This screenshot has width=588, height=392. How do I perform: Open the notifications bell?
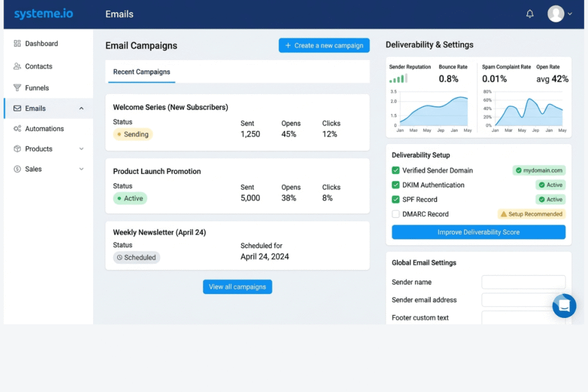pyautogui.click(x=530, y=13)
